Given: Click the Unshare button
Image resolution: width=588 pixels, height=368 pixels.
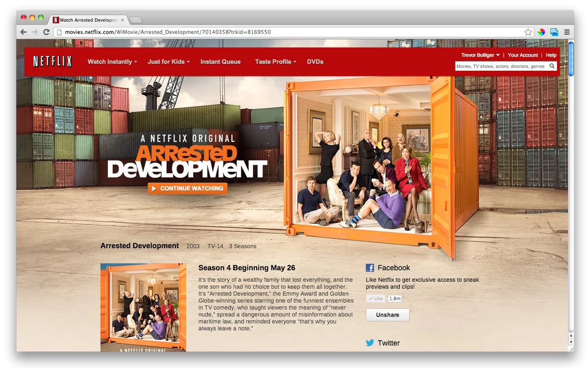Looking at the screenshot, I should [387, 315].
